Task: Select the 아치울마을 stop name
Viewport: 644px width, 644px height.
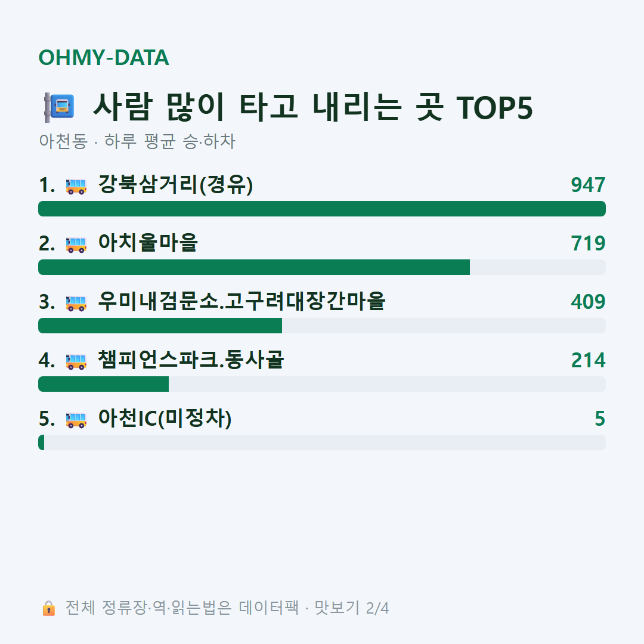Action: [148, 243]
